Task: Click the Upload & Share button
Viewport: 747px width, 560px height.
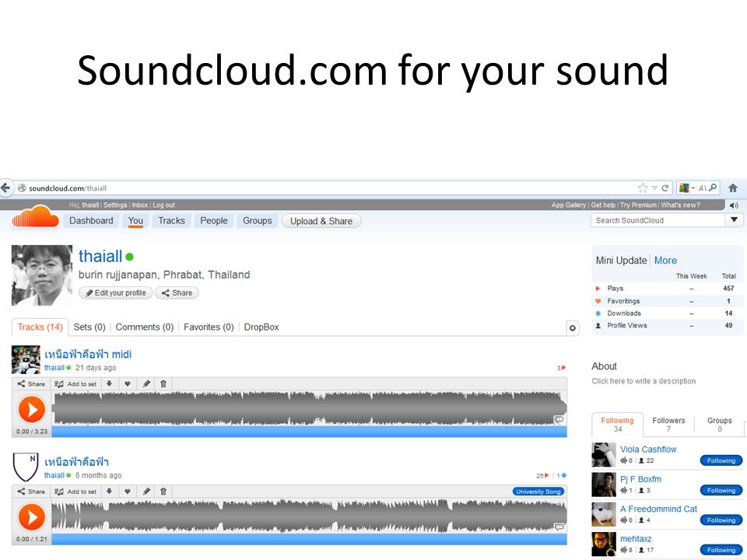Action: click(x=321, y=221)
